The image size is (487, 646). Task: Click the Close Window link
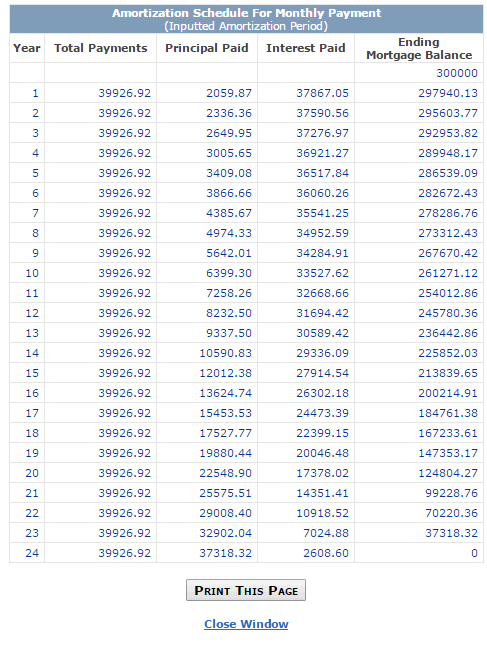click(246, 624)
